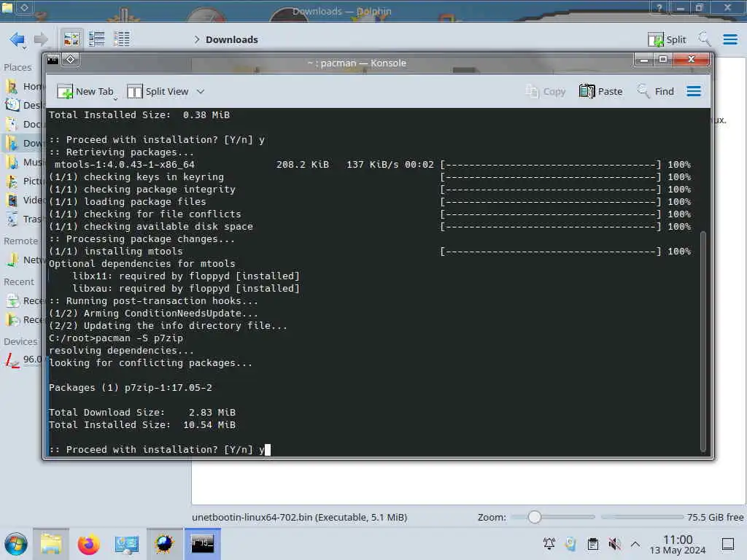Select the Home place in Dolphin sidebar
The width and height of the screenshot is (747, 560).
(25, 86)
